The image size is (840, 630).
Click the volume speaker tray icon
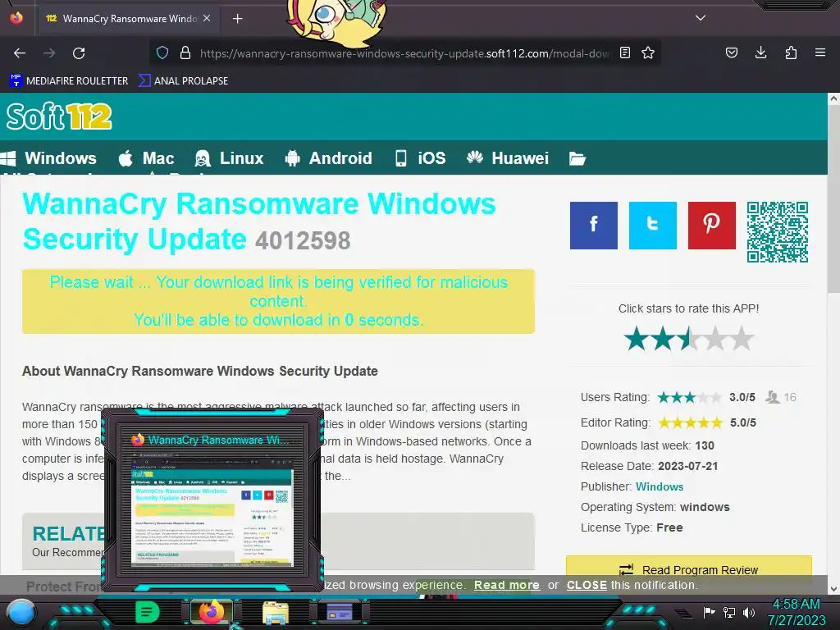pos(749,612)
